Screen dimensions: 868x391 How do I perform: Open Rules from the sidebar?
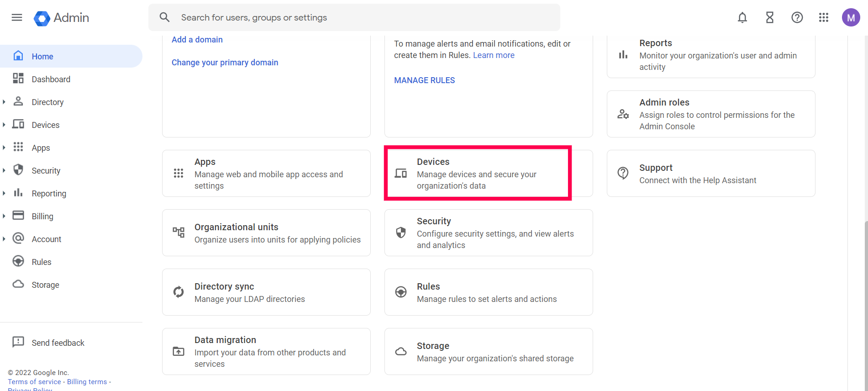(41, 262)
